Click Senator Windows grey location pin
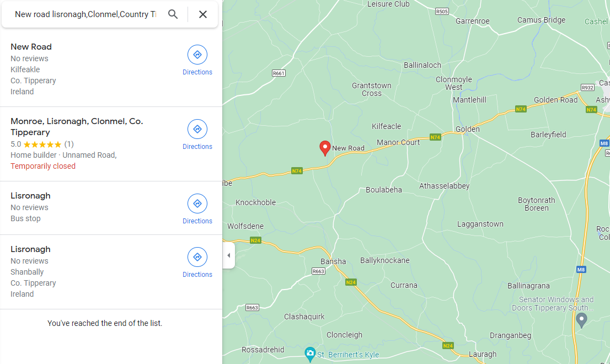Screen dimensions: 610x364 [581, 319]
